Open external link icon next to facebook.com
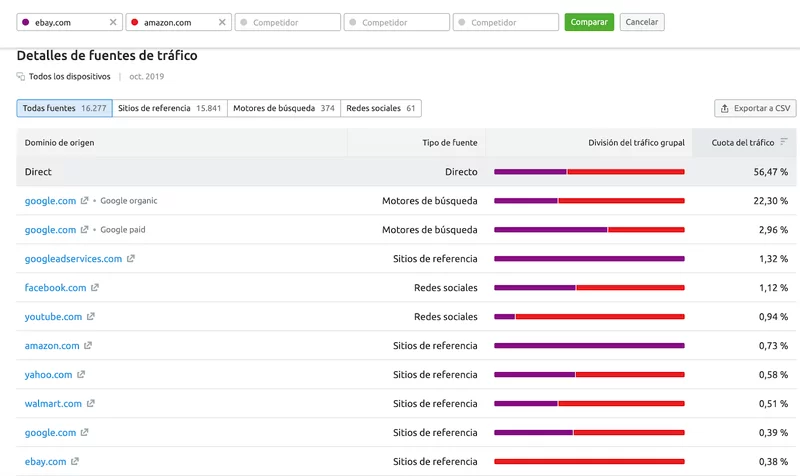 [95, 288]
